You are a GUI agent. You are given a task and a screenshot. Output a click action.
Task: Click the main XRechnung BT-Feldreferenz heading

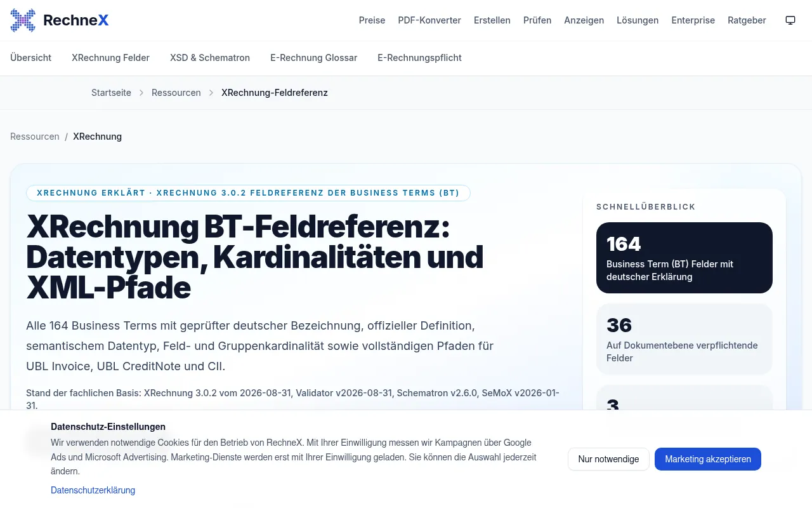click(255, 257)
